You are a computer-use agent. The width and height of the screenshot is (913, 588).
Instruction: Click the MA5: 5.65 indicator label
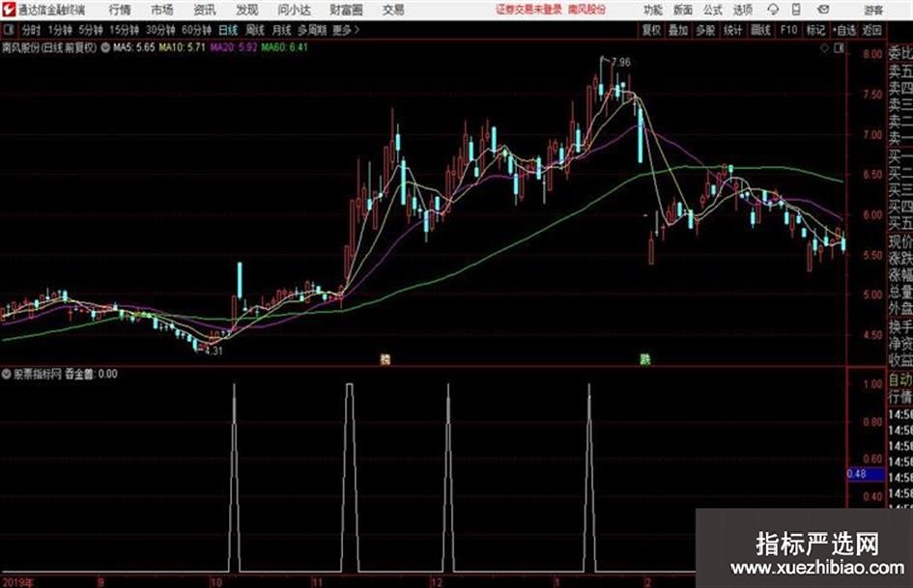(134, 47)
